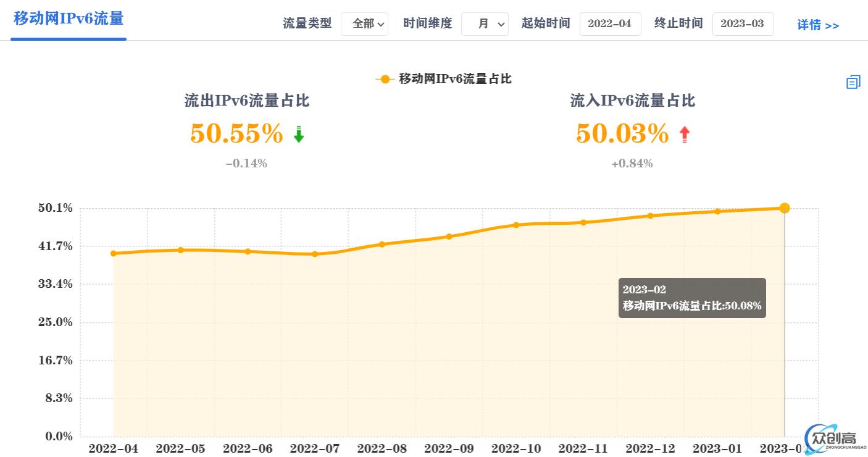Toggle the 移动网IPv6流量占比 legend series
This screenshot has height=457, width=868.
443,79
